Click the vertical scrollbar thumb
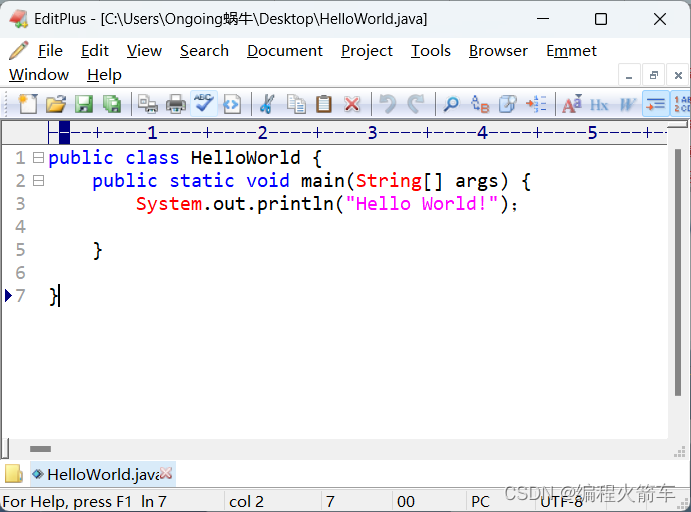 click(678, 272)
